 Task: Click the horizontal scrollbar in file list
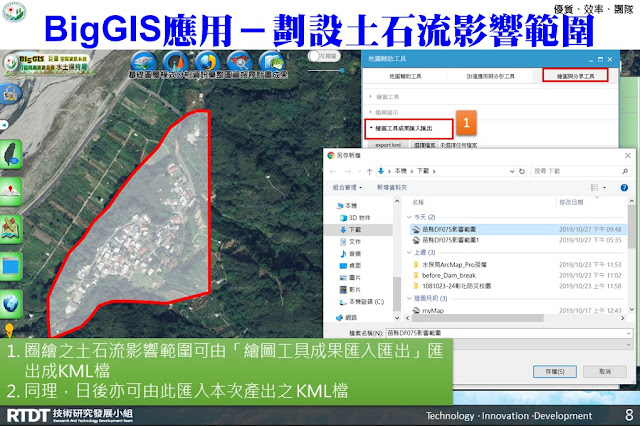pyautogui.click(x=476, y=318)
